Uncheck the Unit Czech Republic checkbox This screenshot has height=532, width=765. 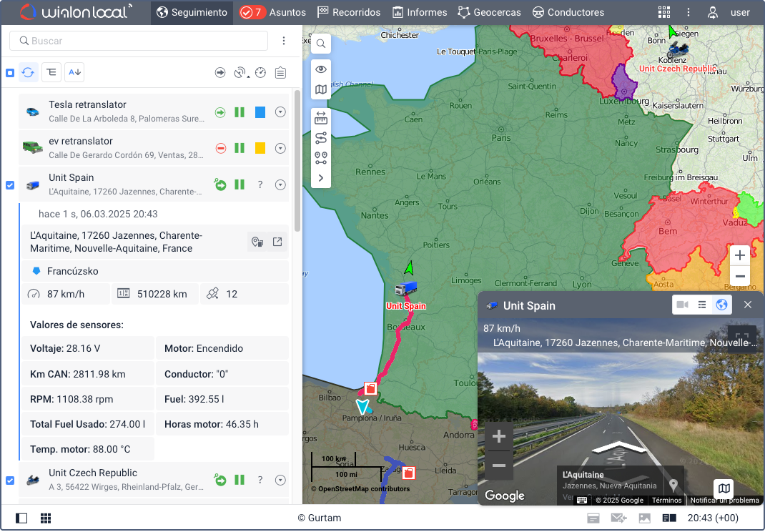[10, 481]
